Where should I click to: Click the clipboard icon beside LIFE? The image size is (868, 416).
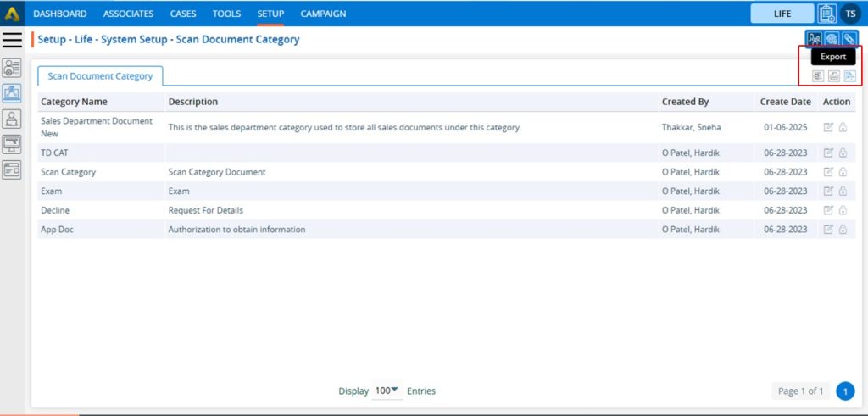pos(826,14)
